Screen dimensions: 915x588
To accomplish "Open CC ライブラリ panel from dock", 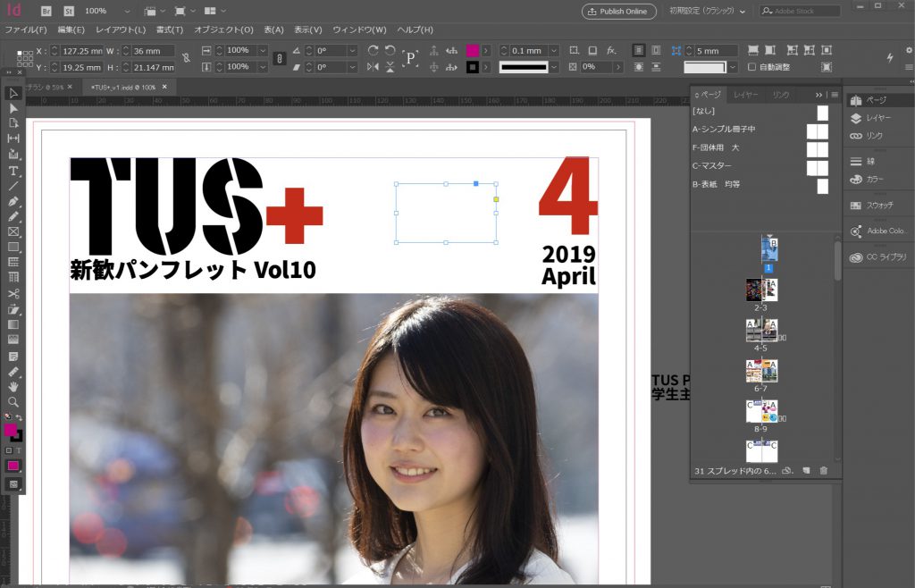I will click(x=878, y=257).
